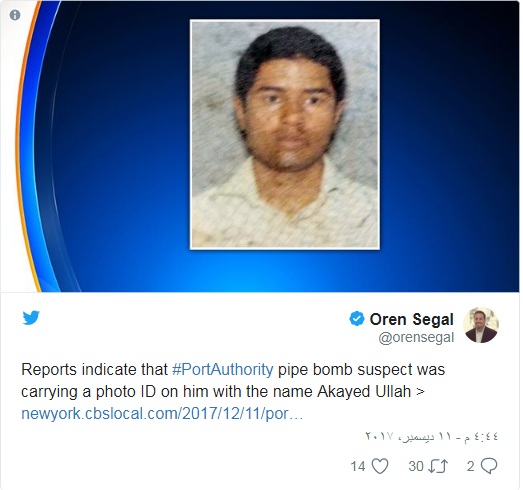Viewport: 523px width, 490px height.
Task: Click the reply count 2
Action: (470, 466)
